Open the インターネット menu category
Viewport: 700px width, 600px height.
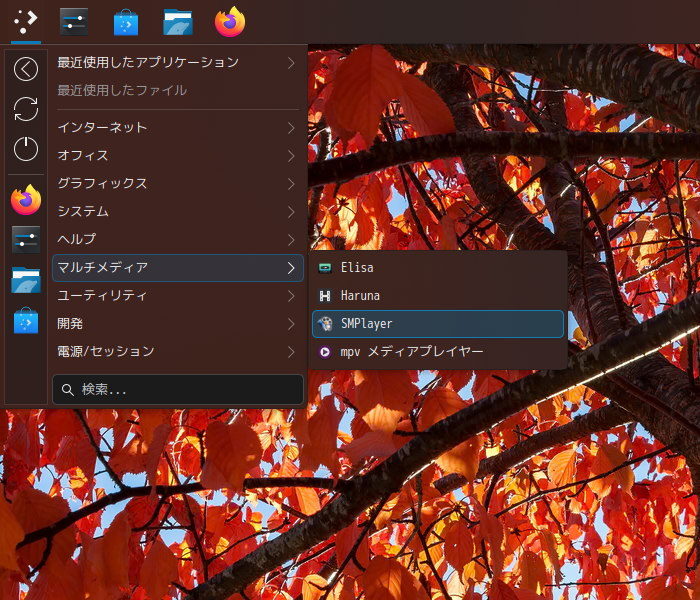pos(178,128)
